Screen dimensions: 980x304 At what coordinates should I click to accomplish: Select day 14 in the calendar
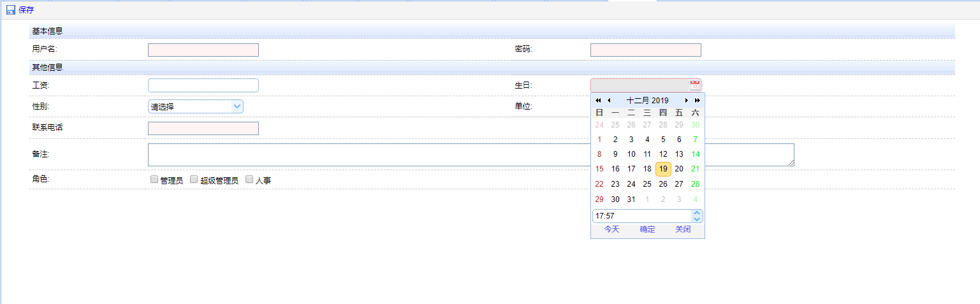(695, 154)
